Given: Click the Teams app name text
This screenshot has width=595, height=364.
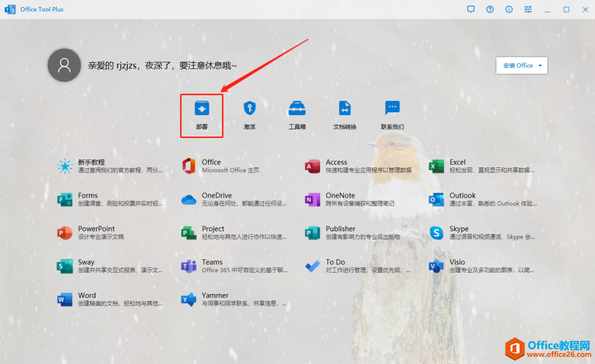Looking at the screenshot, I should click(212, 262).
